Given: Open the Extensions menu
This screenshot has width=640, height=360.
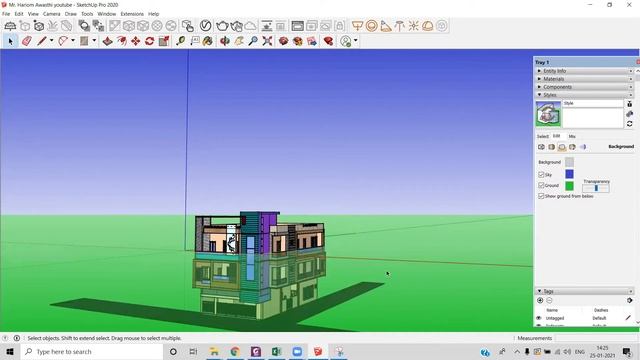Looking at the screenshot, I should pyautogui.click(x=132, y=14).
